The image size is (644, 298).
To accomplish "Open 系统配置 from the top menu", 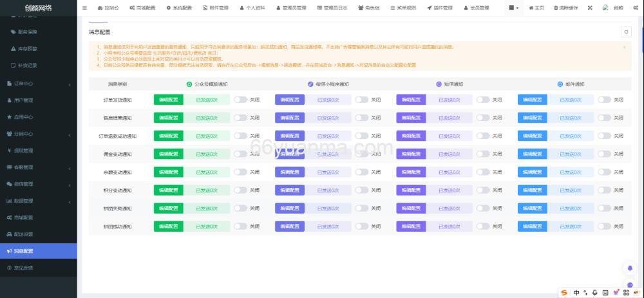I will pyautogui.click(x=180, y=8).
